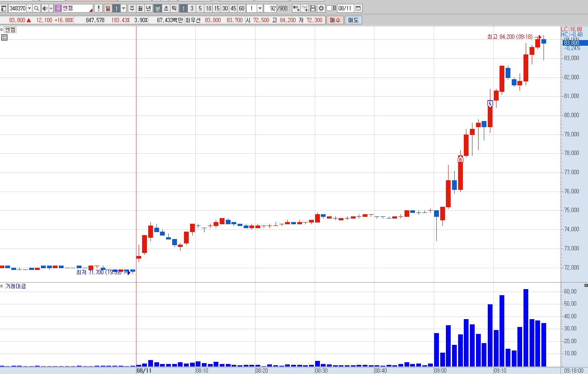
Task: Switch to the 주 weekly chart
Action: point(132,8)
